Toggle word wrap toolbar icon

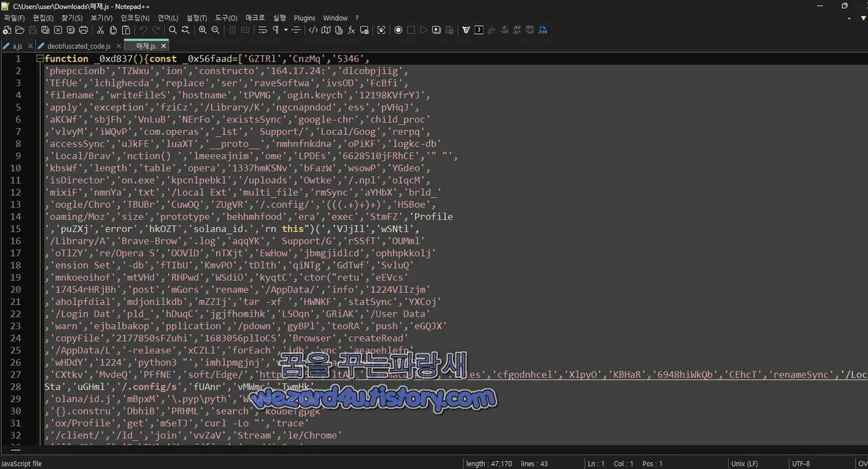[262, 30]
